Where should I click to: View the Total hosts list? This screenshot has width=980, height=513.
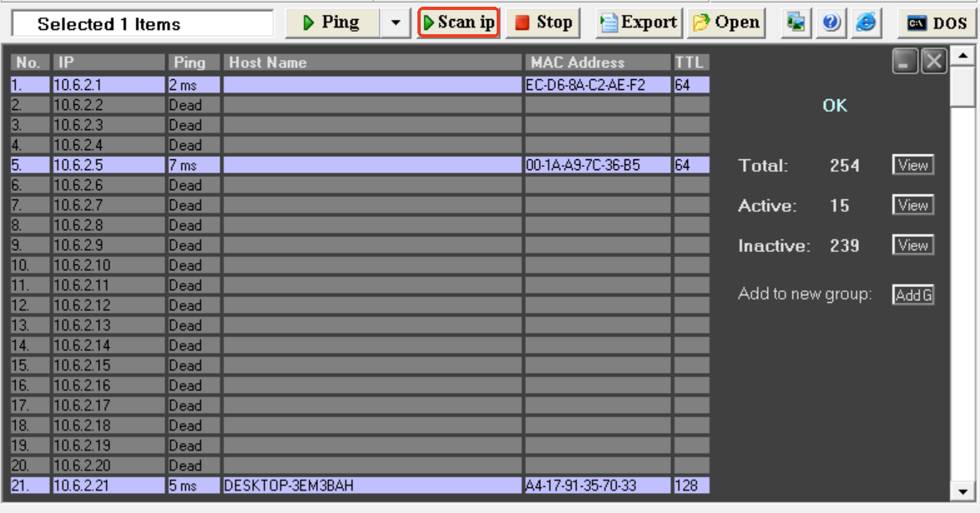tap(912, 165)
